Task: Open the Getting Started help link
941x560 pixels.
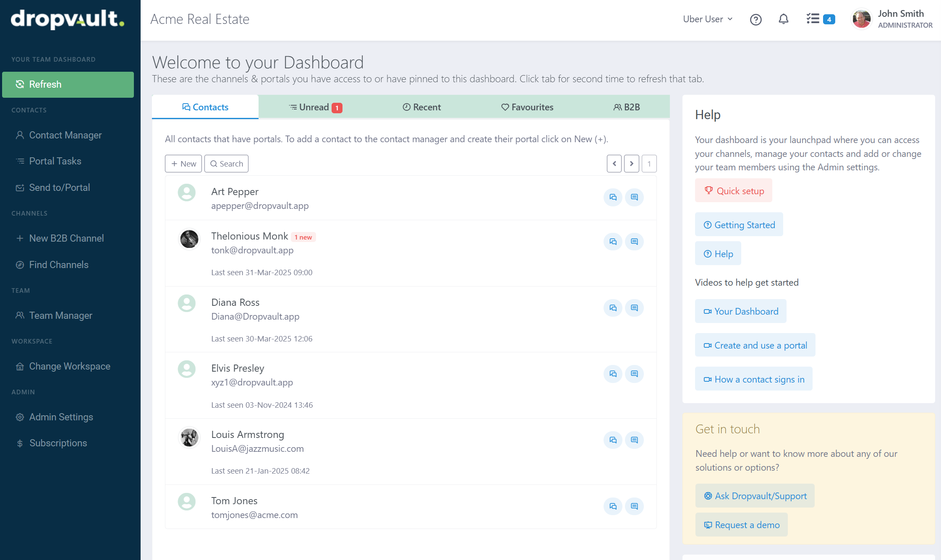Action: 739,224
